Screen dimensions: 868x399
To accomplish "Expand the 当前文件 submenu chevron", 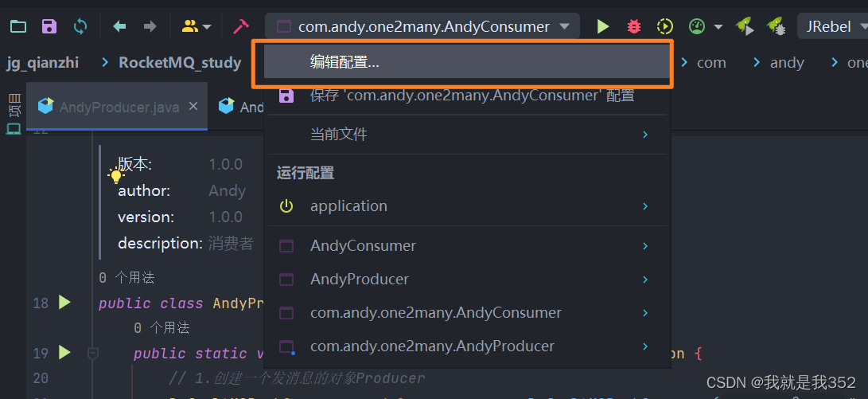I will [645, 134].
